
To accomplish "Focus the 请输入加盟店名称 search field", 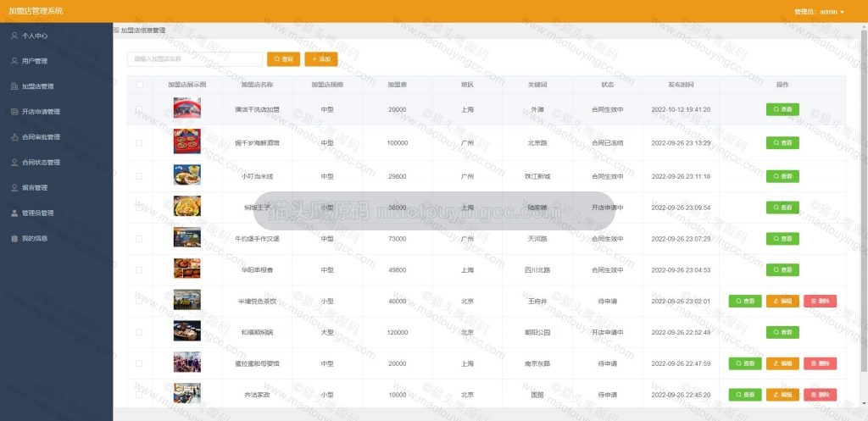I will [x=195, y=58].
